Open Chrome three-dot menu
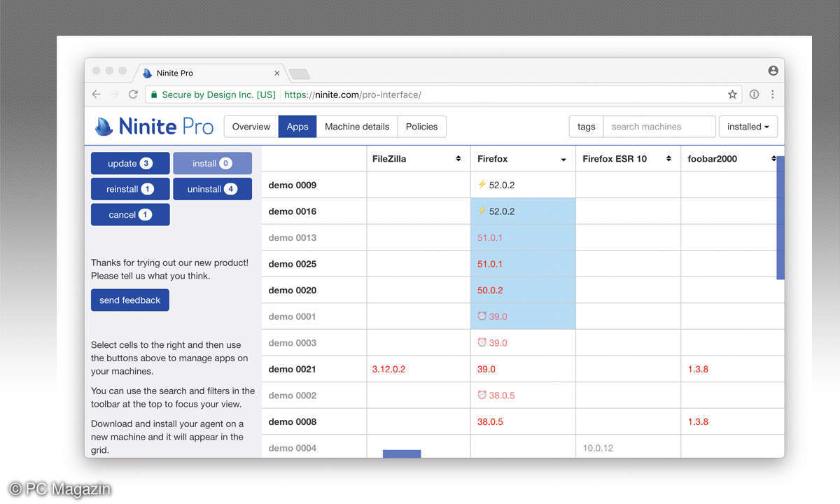Viewport: 840px width, 504px height. pos(773,94)
